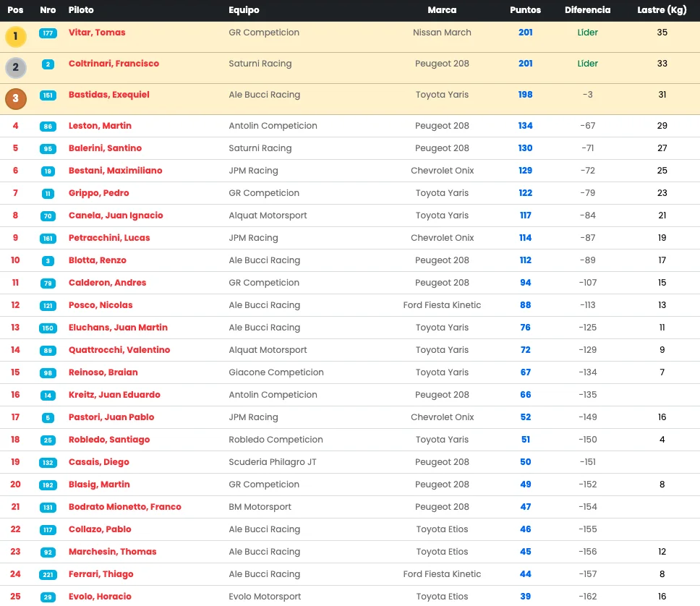Open driver Bastidas, Exequiel

coord(109,95)
